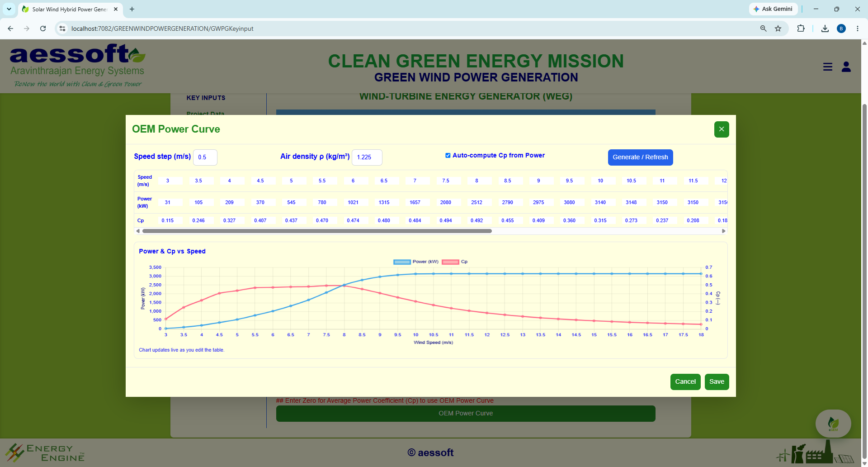Open the hamburger menu icon
This screenshot has width=868, height=467.
(828, 67)
